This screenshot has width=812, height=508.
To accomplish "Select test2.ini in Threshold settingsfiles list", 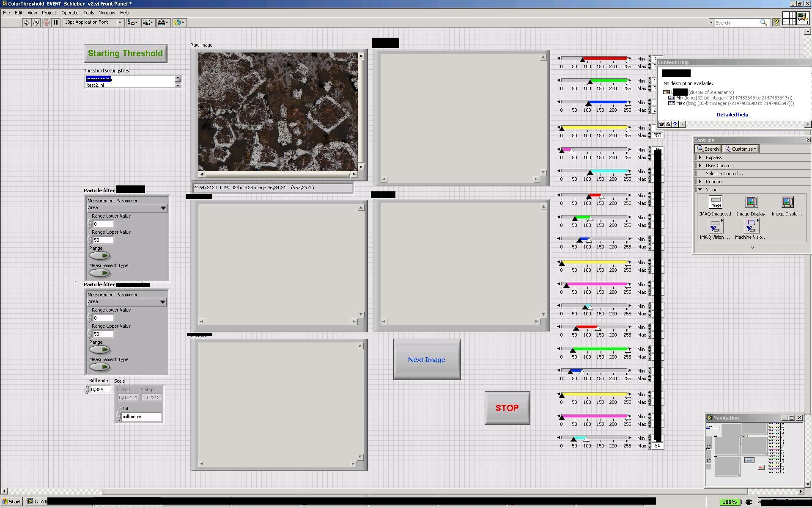I will 96,85.
